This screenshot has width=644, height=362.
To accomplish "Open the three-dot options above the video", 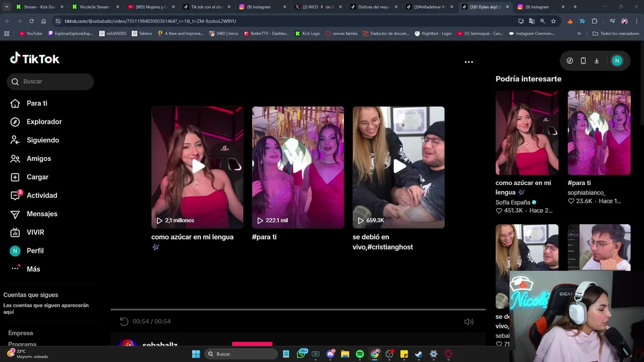I will pyautogui.click(x=468, y=62).
